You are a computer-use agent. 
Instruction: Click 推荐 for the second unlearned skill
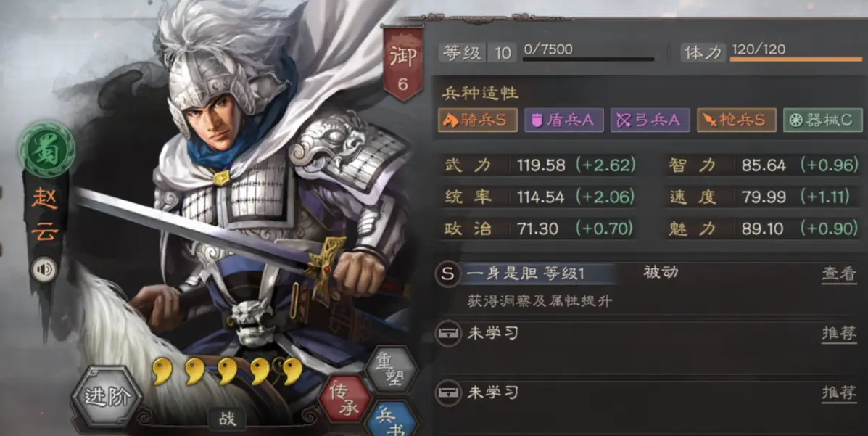[839, 393]
